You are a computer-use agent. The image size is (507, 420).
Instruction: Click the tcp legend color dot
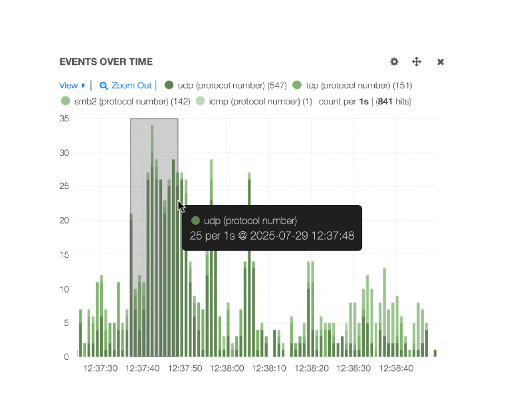tap(297, 85)
